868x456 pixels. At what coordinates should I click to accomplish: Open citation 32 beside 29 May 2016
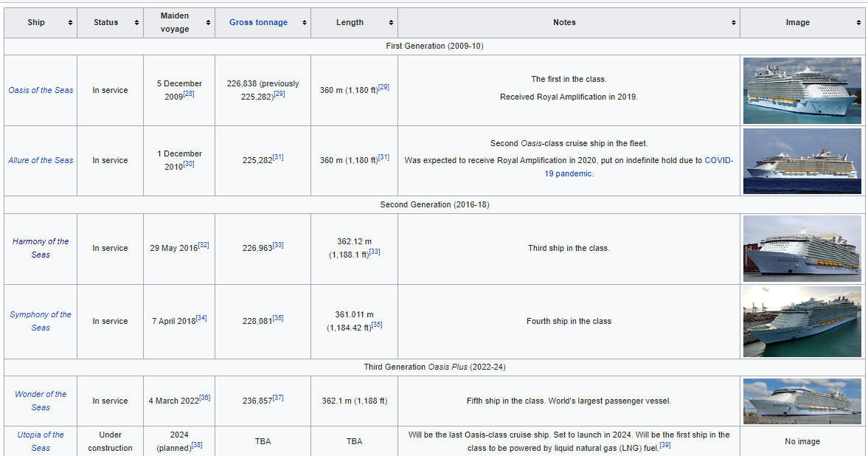(x=204, y=245)
